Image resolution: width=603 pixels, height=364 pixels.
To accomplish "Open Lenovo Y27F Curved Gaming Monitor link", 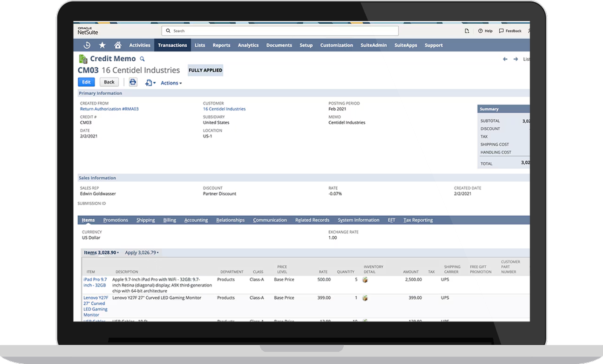I will click(x=96, y=307).
